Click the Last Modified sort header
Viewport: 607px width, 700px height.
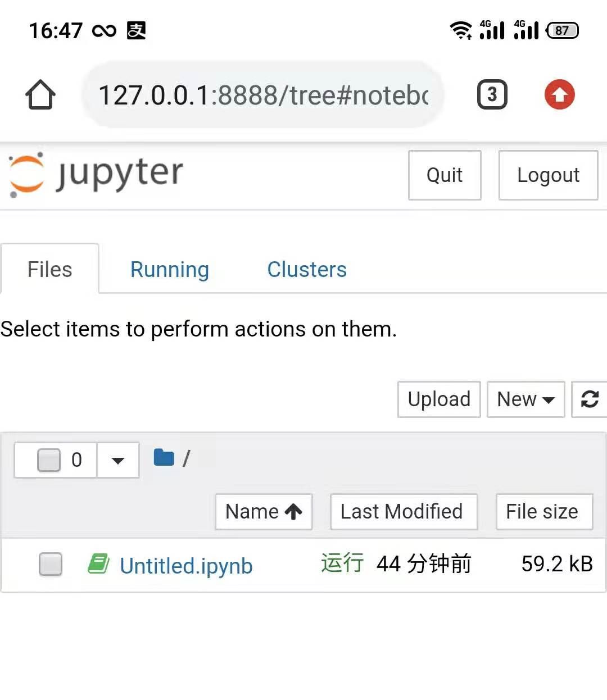403,511
